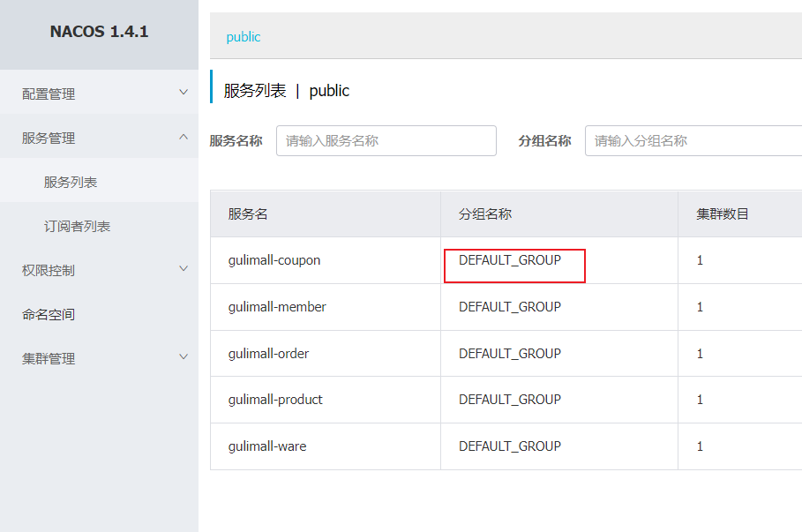Click the 服务名称 search input field
Image resolution: width=802 pixels, height=532 pixels.
[x=386, y=140]
